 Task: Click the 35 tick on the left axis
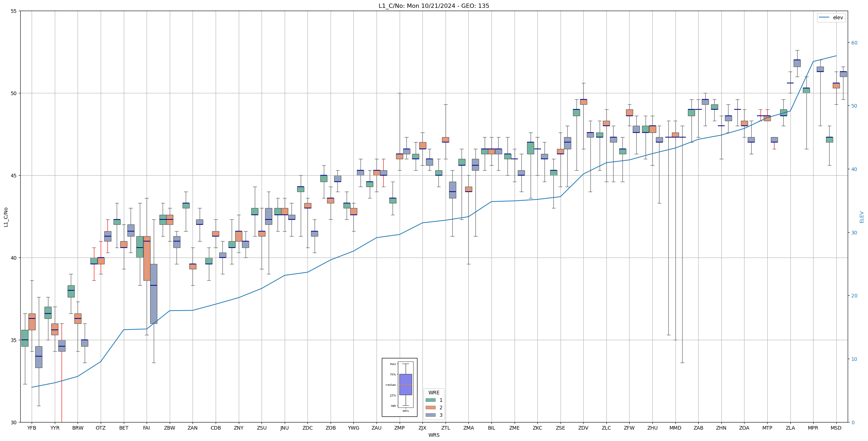(x=14, y=340)
